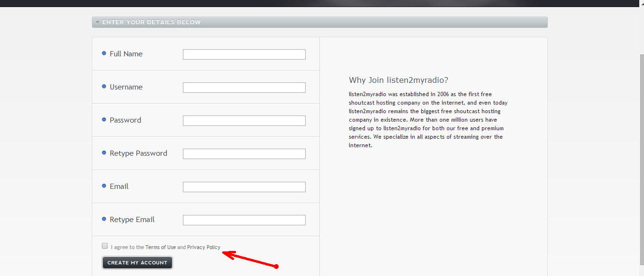
Task: Click the Retype Password label
Action: [x=138, y=153]
